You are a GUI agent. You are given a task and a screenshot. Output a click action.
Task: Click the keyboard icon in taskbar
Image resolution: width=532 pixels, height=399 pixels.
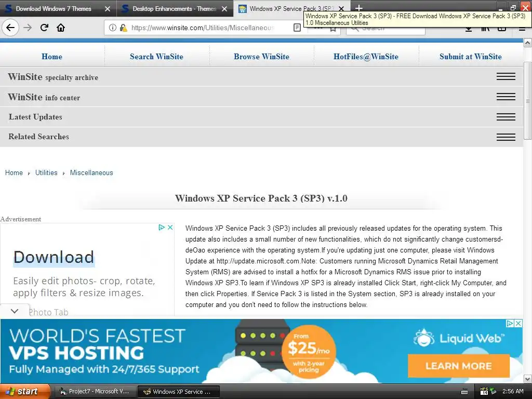pyautogui.click(x=464, y=392)
